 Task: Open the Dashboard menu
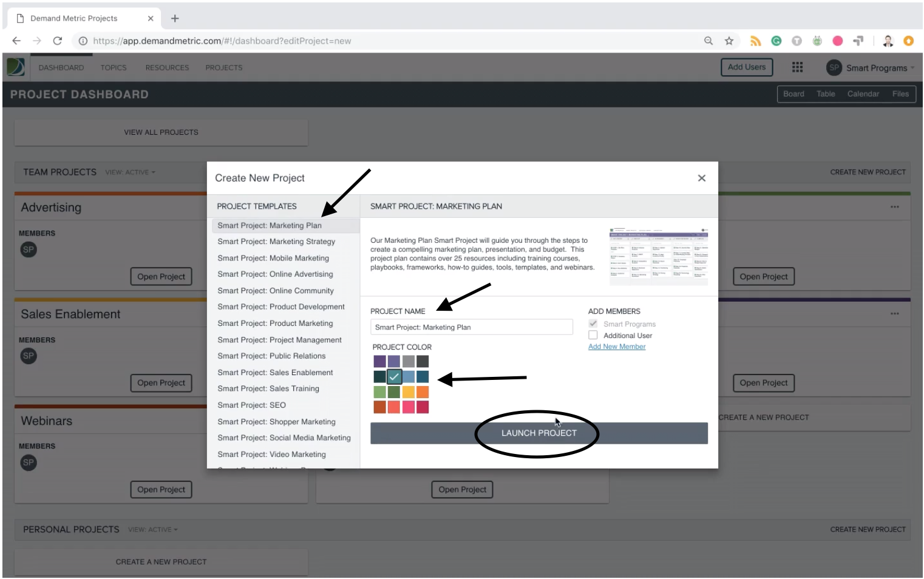(61, 67)
